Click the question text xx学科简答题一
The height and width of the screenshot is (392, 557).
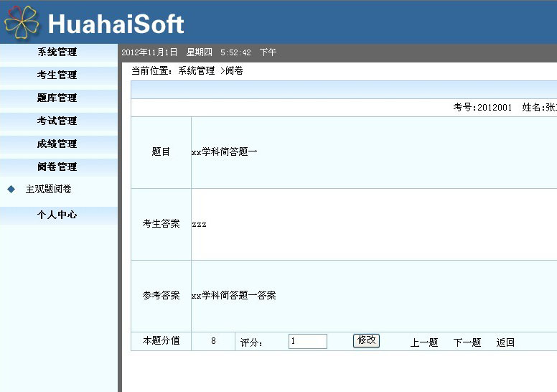pos(224,152)
